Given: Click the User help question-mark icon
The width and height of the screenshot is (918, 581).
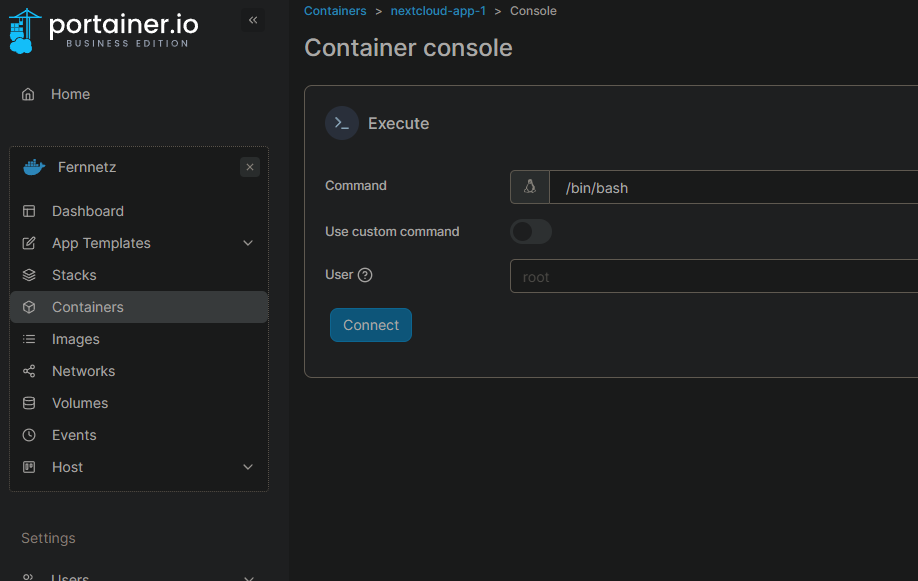Looking at the screenshot, I should (365, 275).
